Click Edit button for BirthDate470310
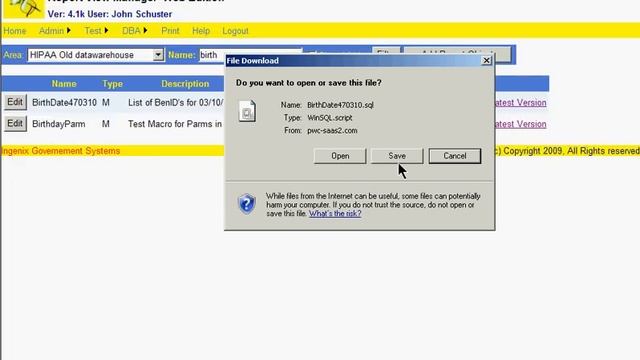This screenshot has height=360, width=640. [x=15, y=102]
